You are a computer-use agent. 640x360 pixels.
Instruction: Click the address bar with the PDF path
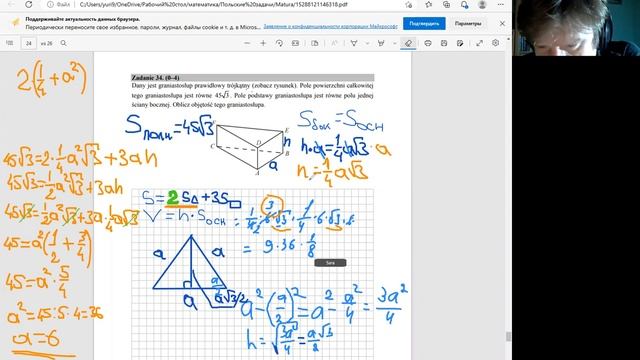point(213,4)
